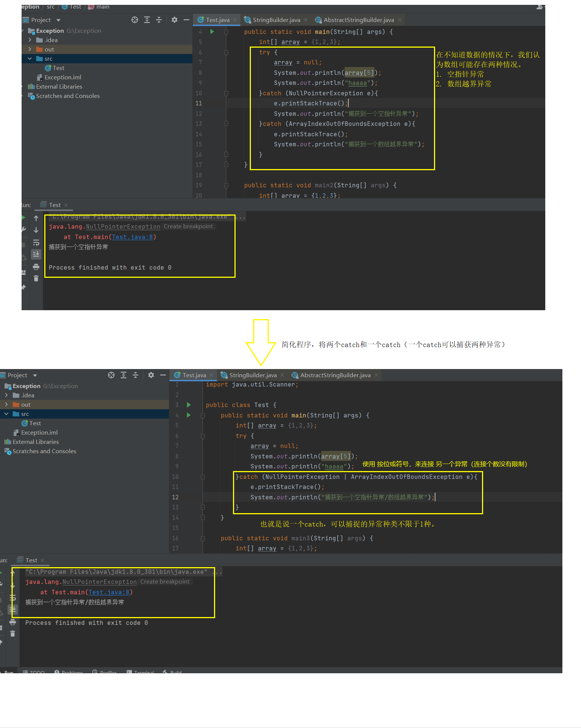Screen dimensions: 581x728
Task: Click Print icon in lower Run console
Action: coord(13,622)
